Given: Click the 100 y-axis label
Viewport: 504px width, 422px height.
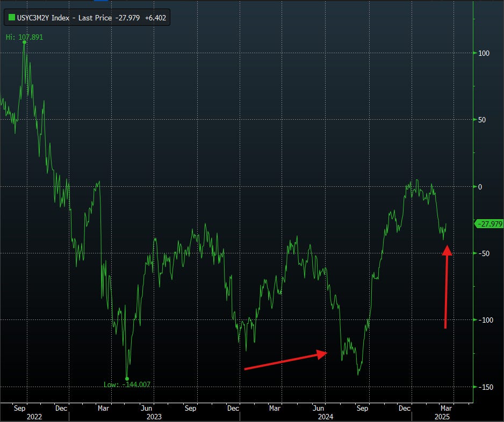Looking at the screenshot, I should coord(484,53).
